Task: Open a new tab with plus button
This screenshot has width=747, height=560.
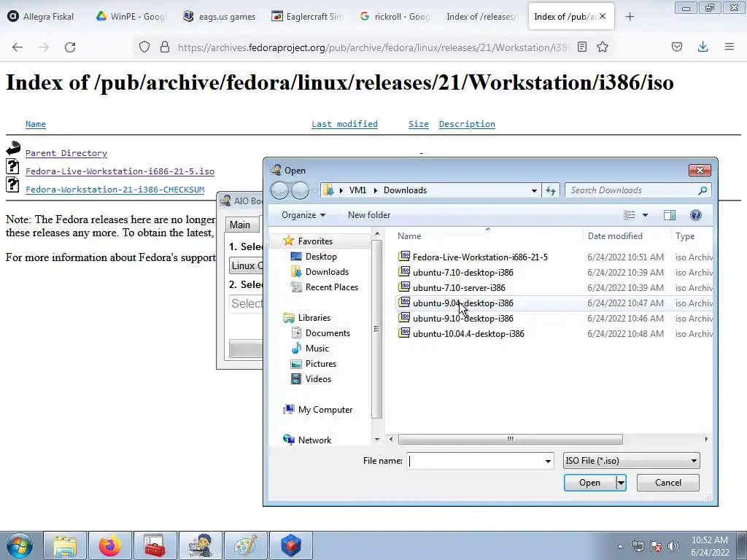Action: coord(630,17)
